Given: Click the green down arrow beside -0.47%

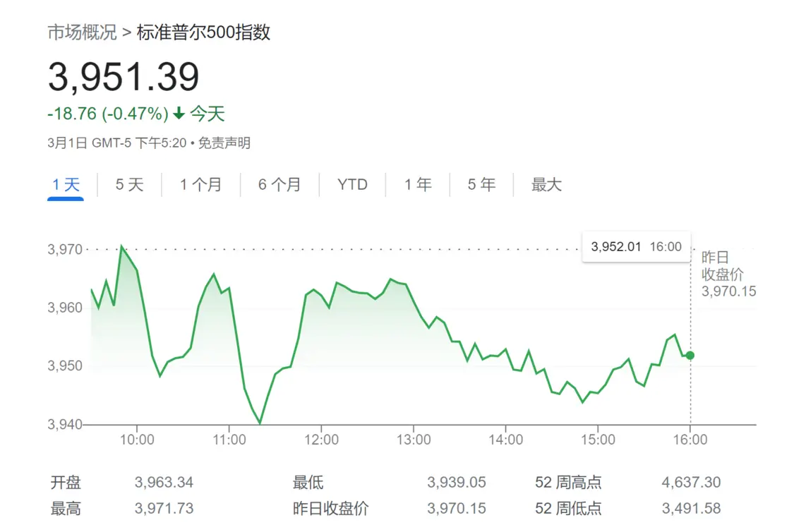Looking at the screenshot, I should [179, 114].
